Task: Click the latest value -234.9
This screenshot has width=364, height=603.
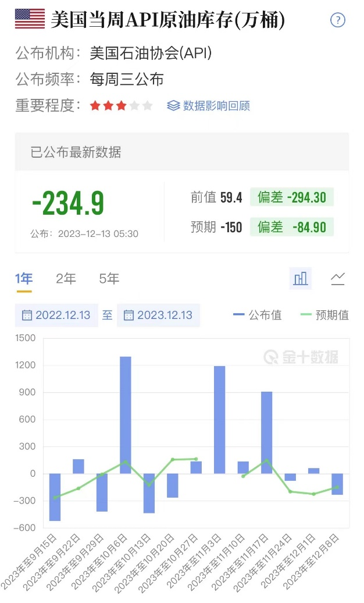Action: [x=68, y=203]
